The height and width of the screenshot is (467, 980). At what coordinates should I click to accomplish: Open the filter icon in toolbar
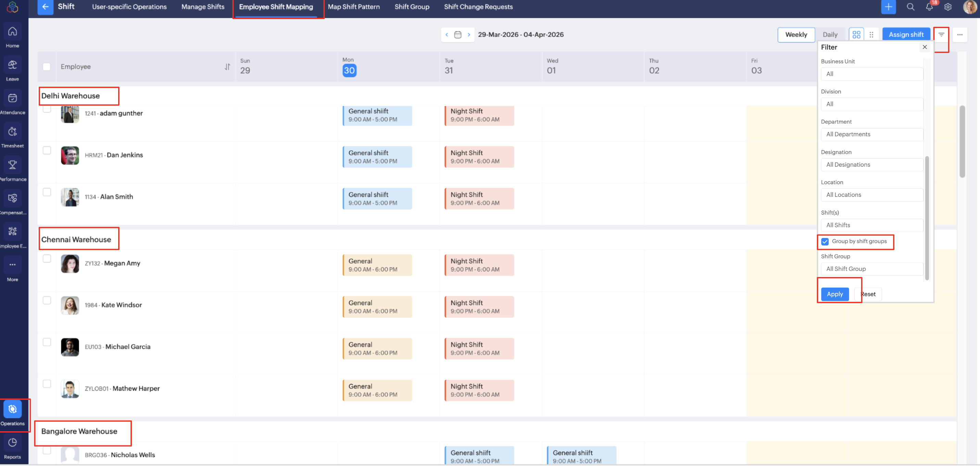tap(941, 35)
